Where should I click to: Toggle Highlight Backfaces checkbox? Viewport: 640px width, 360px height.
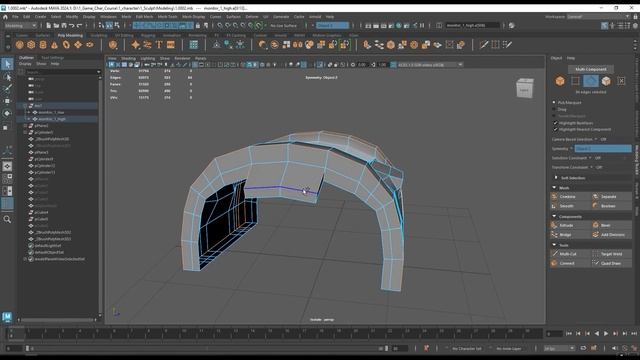coord(556,123)
